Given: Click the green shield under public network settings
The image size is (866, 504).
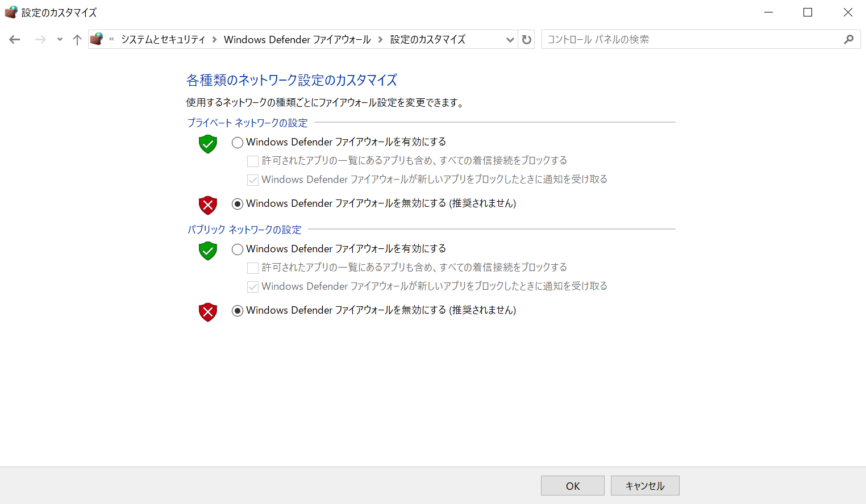Looking at the screenshot, I should point(208,251).
